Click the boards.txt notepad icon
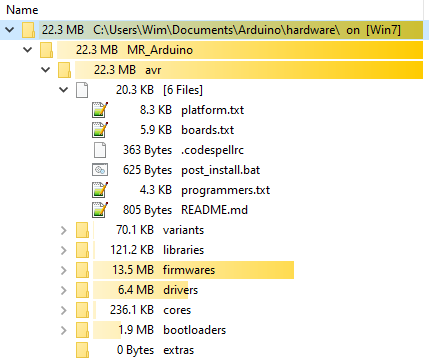This screenshot has width=429, height=362. 100,130
